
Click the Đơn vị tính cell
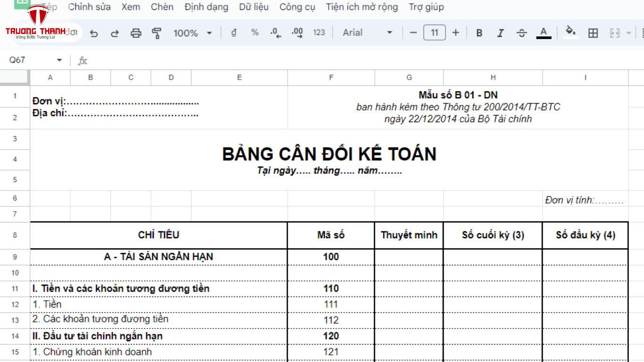pyautogui.click(x=585, y=200)
